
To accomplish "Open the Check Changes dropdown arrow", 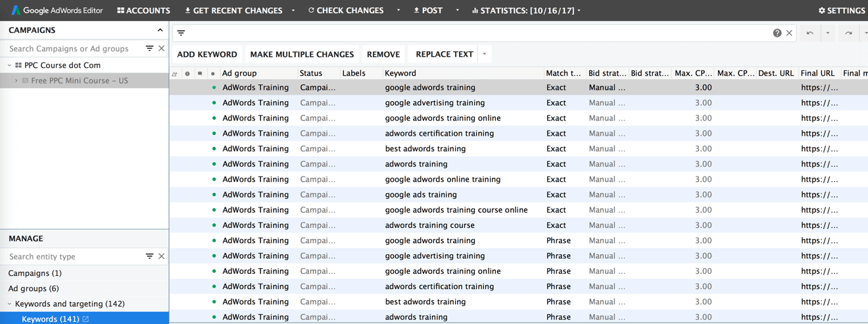I will pos(398,11).
